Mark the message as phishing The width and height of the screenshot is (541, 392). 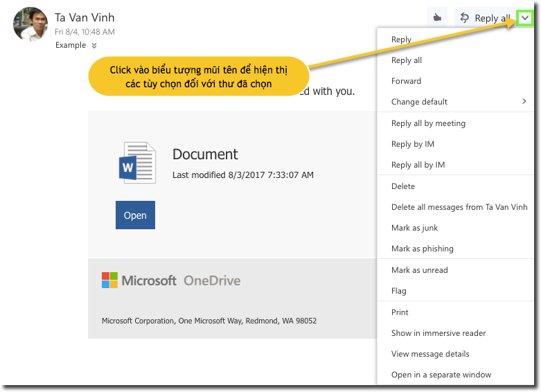pos(422,249)
